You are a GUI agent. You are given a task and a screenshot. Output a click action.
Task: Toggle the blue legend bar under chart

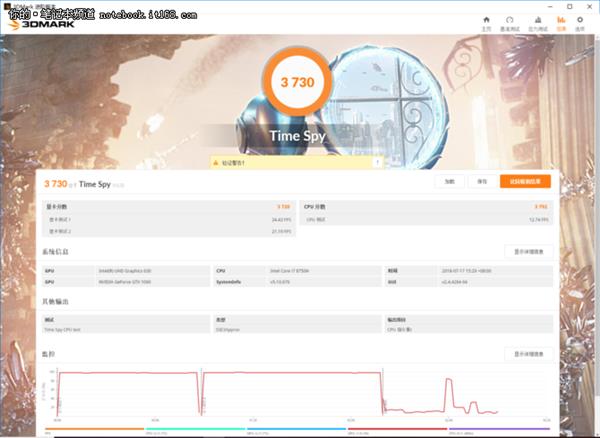click(297, 429)
